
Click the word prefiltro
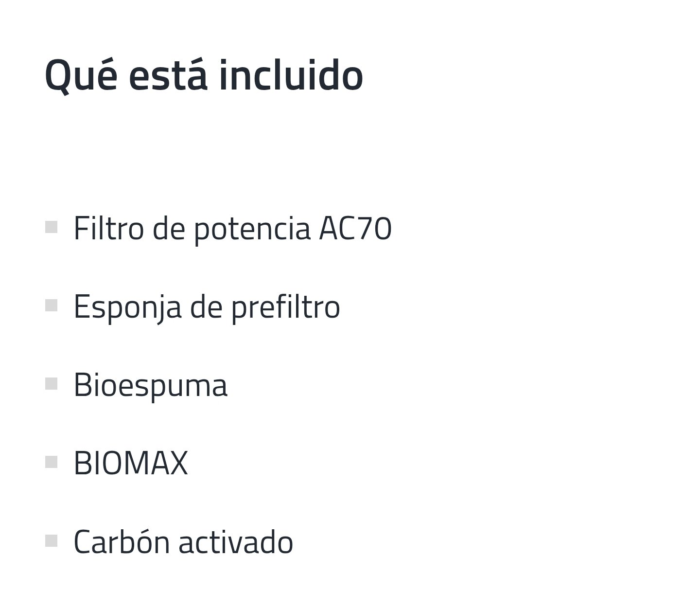tap(285, 308)
